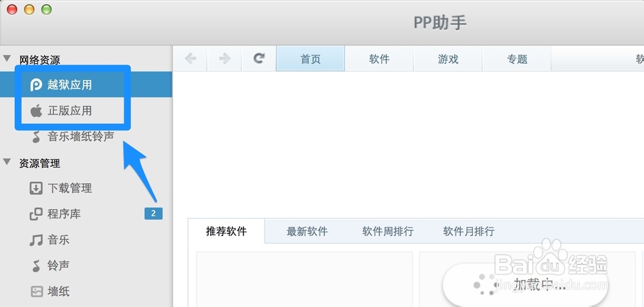Switch to the 首页 tab
The image size is (644, 307).
click(310, 59)
